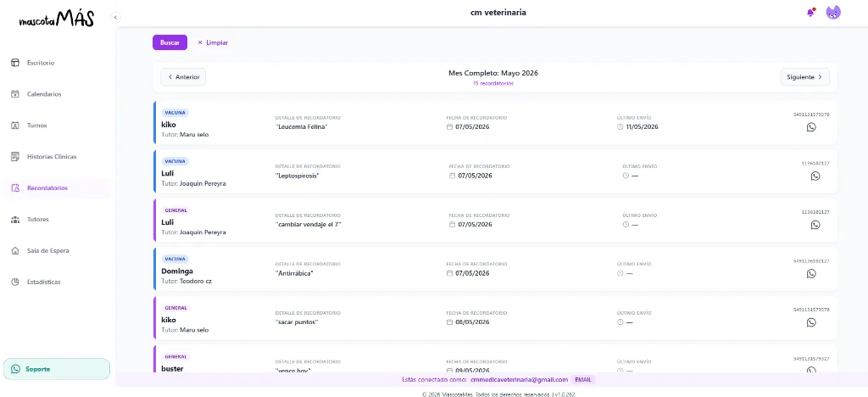The width and height of the screenshot is (868, 397).
Task: Select the VACUNA tag on kiko's card
Action: pos(175,113)
